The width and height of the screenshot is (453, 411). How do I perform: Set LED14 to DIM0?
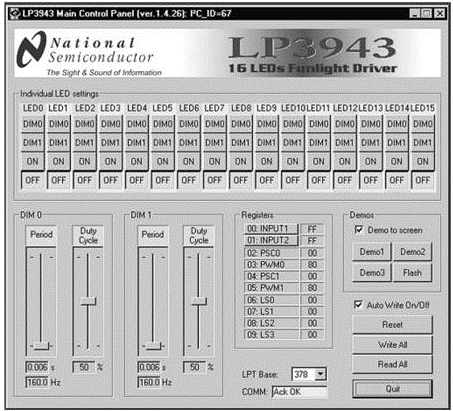397,124
